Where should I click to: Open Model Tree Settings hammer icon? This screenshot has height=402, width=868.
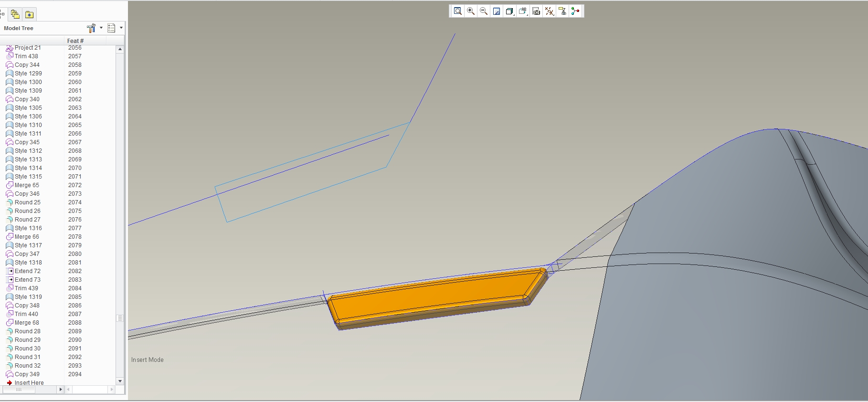coord(91,28)
